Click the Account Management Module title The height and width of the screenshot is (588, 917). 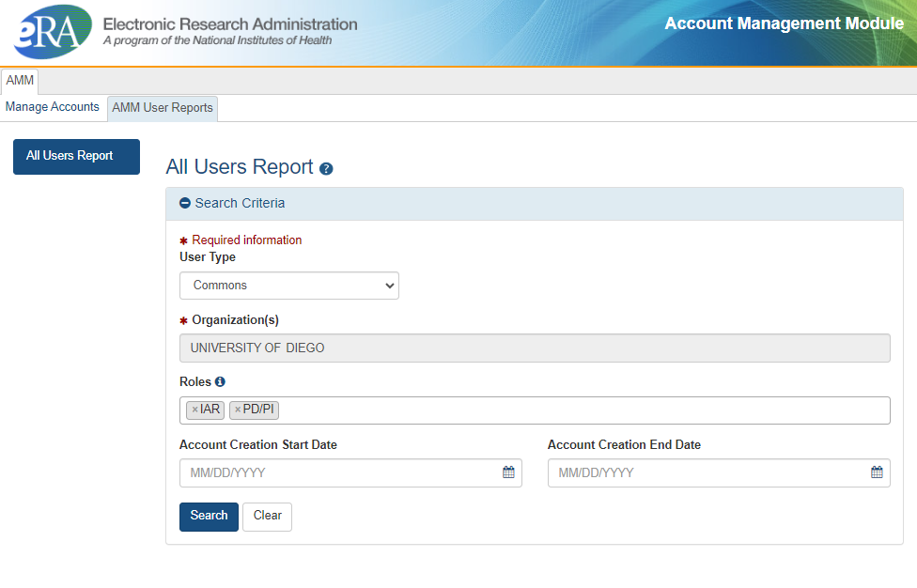click(785, 23)
